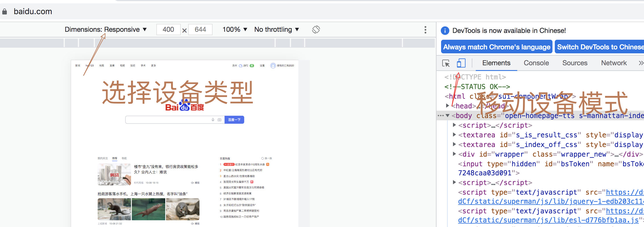The height and width of the screenshot is (227, 644).
Task: Collapse the body element node
Action: (x=448, y=115)
